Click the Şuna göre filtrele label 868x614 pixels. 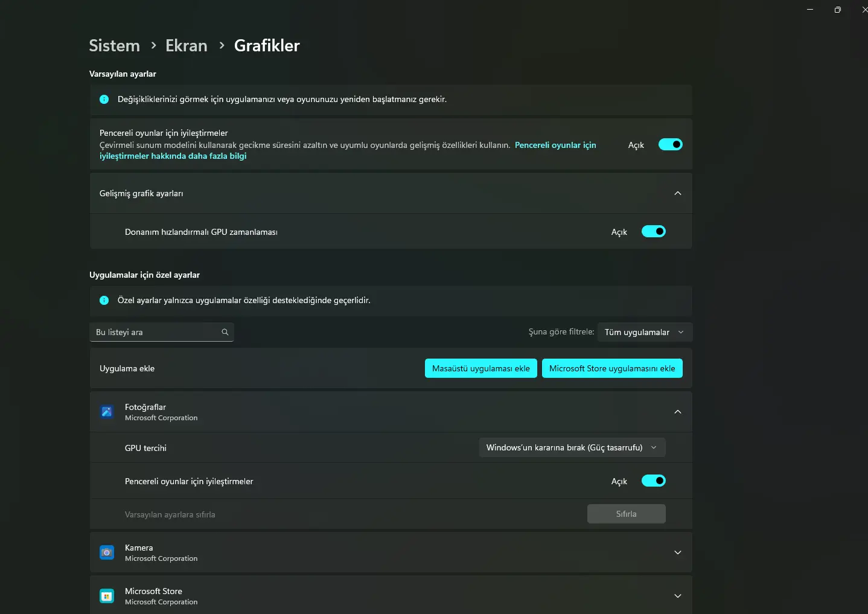pos(561,331)
